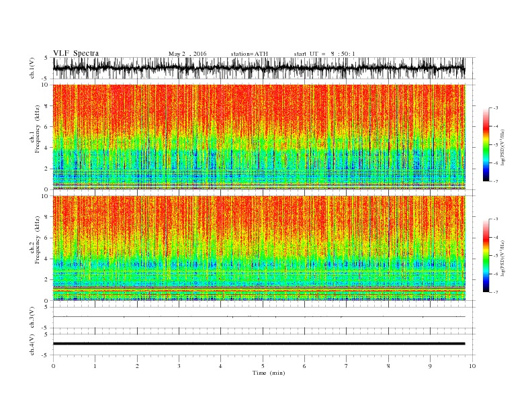The image size is (532, 411).
Task: Click the 'start UT = 8 : 50: 1' label
Action: (324, 54)
